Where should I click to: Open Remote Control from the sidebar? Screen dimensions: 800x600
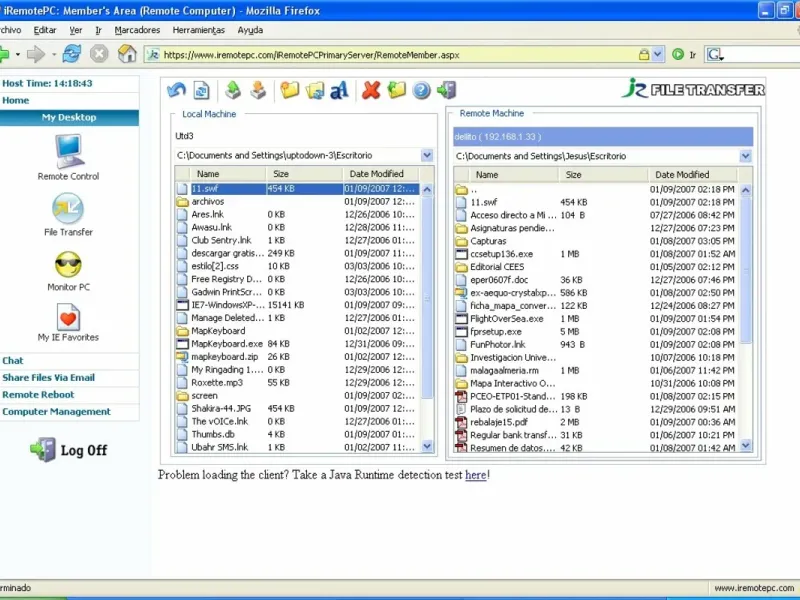coord(68,157)
